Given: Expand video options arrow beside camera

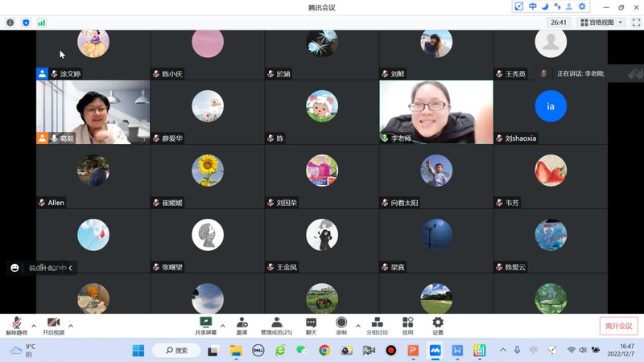Looking at the screenshot, I should click(x=71, y=326).
